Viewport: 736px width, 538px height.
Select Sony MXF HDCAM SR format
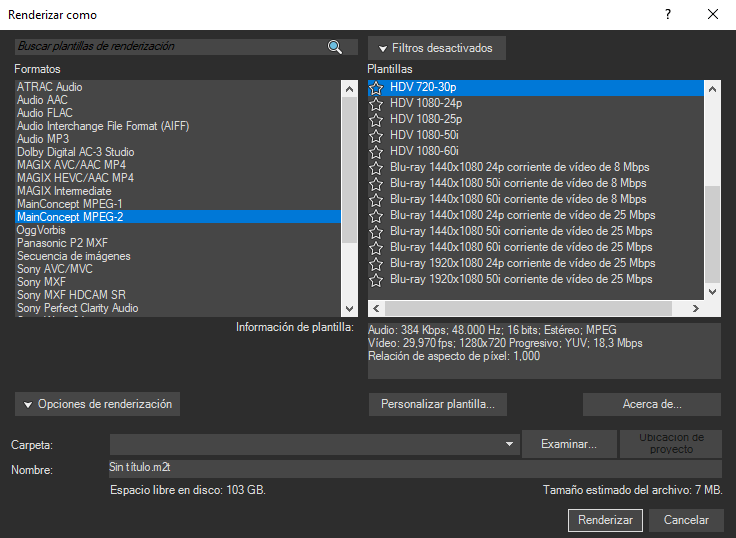(178, 295)
